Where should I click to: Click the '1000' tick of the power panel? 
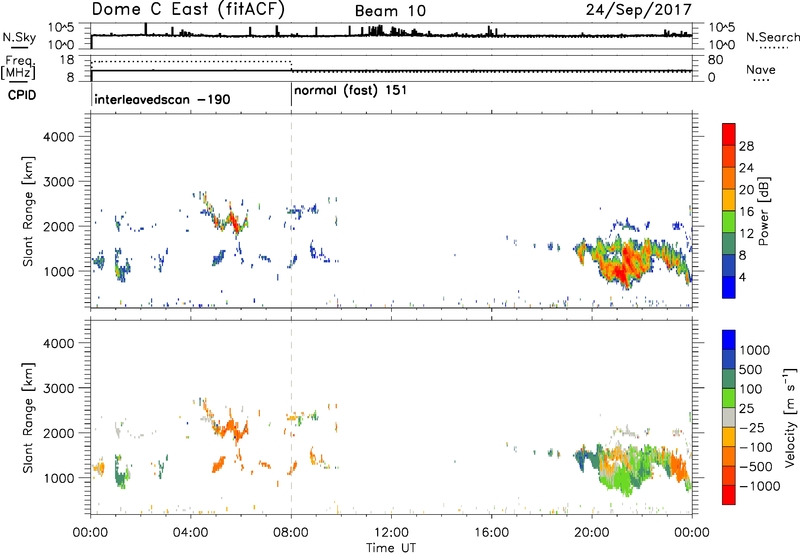(x=58, y=271)
